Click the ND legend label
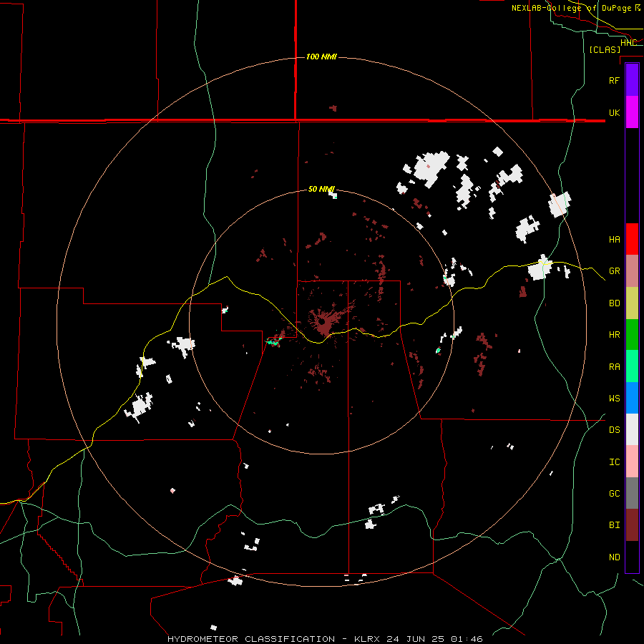Image resolution: width=644 pixels, height=644 pixels. coord(614,557)
